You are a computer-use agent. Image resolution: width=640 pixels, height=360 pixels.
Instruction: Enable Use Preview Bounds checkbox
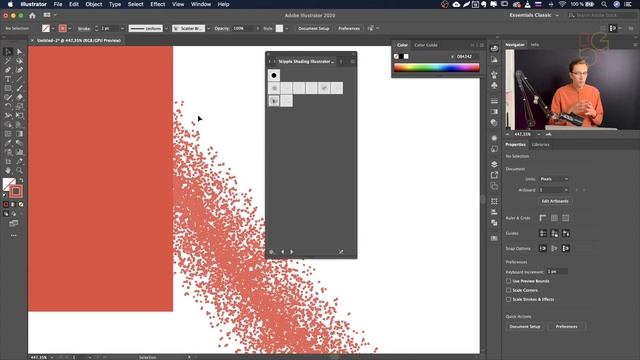[509, 281]
